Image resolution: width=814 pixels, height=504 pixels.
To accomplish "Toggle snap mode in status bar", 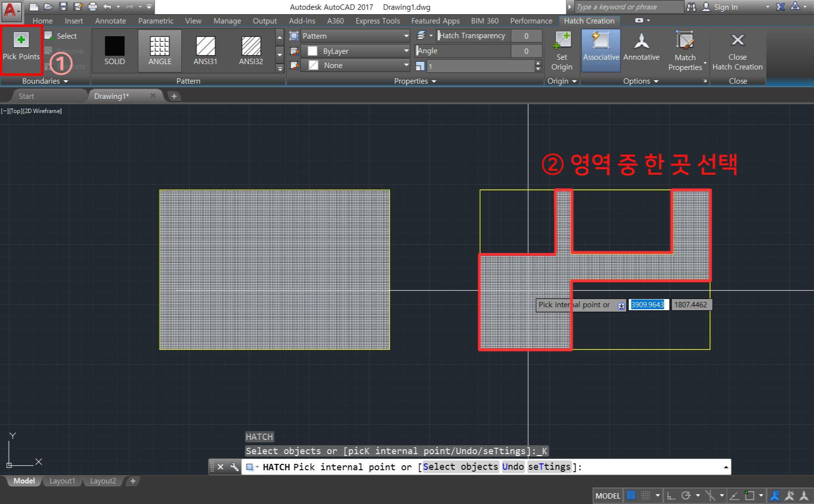I will pos(646,496).
